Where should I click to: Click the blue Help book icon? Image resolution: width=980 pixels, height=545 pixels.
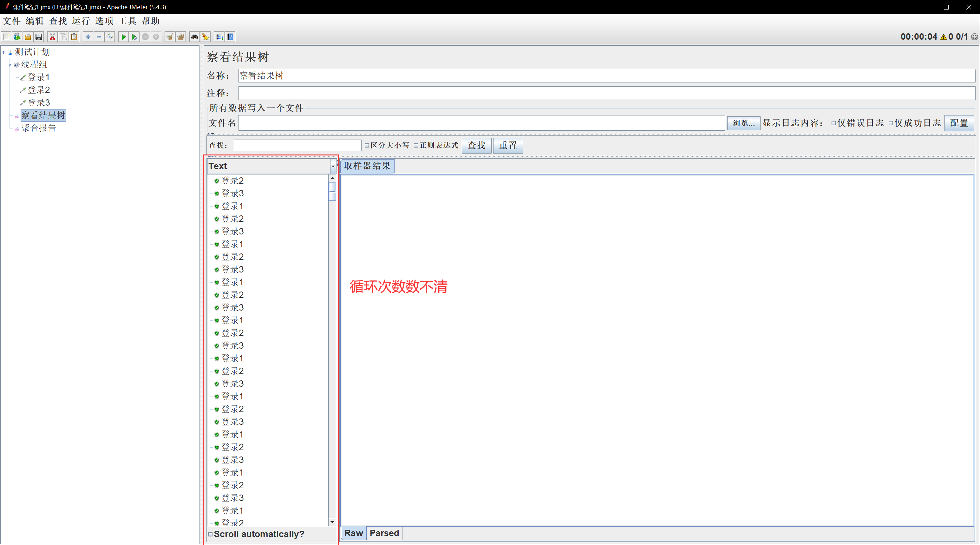tap(230, 37)
